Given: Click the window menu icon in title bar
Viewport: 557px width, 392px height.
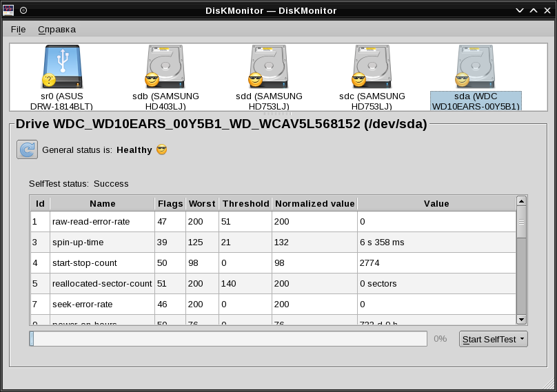Looking at the screenshot, I should click(8, 10).
